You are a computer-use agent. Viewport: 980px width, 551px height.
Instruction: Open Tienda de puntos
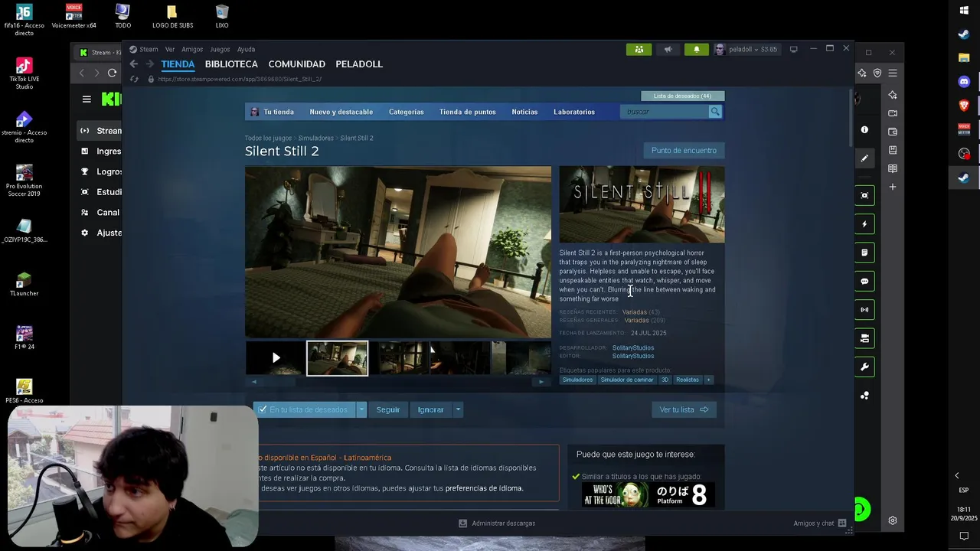(468, 112)
